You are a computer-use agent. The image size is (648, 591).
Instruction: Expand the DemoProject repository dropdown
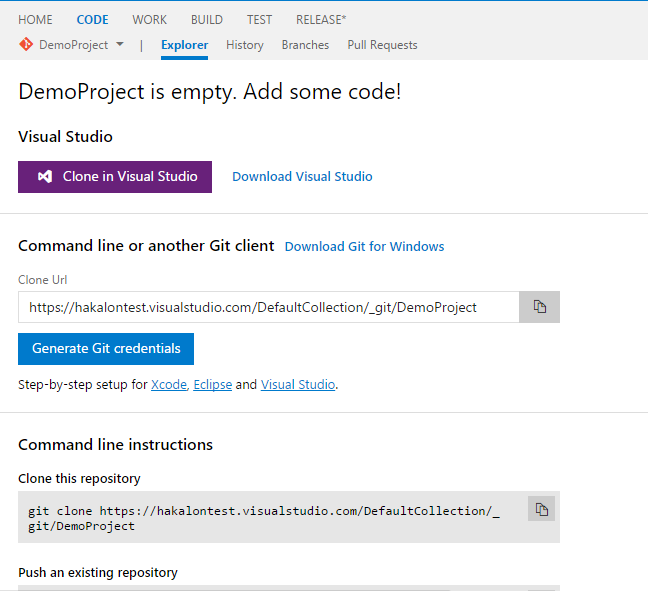point(120,45)
